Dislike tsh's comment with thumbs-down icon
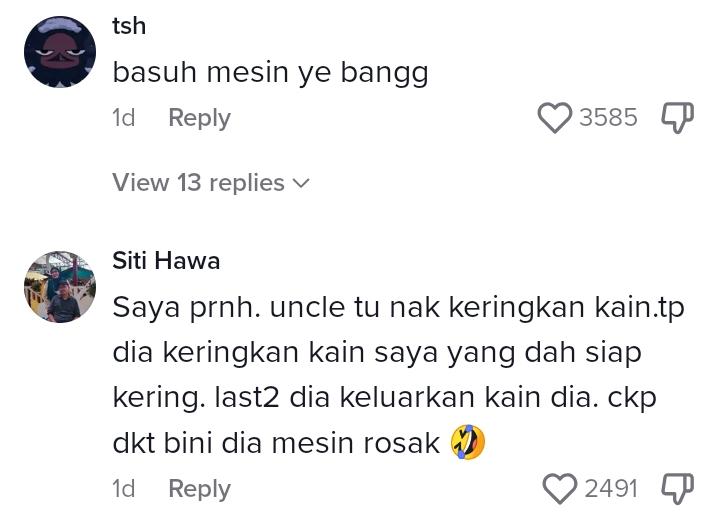The image size is (720, 519). pos(677,118)
